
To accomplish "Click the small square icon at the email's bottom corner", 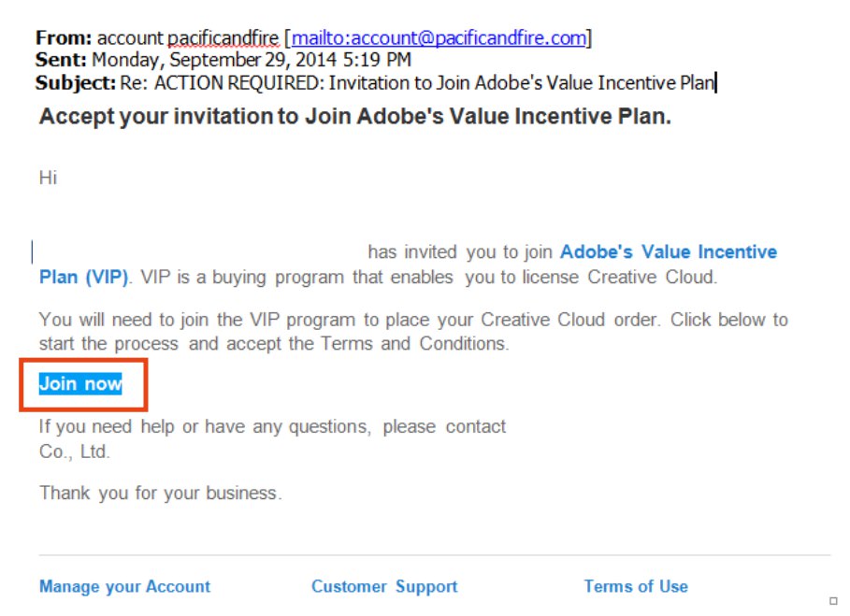I will [834, 601].
